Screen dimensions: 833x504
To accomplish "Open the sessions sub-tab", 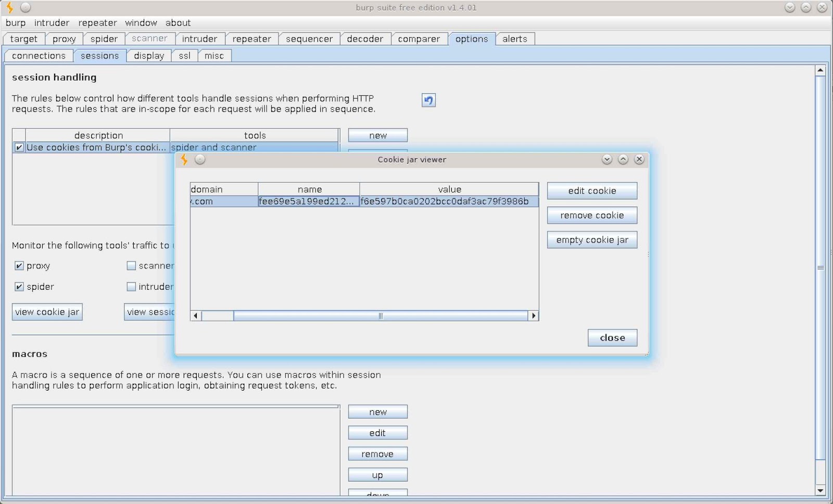I will click(x=99, y=56).
